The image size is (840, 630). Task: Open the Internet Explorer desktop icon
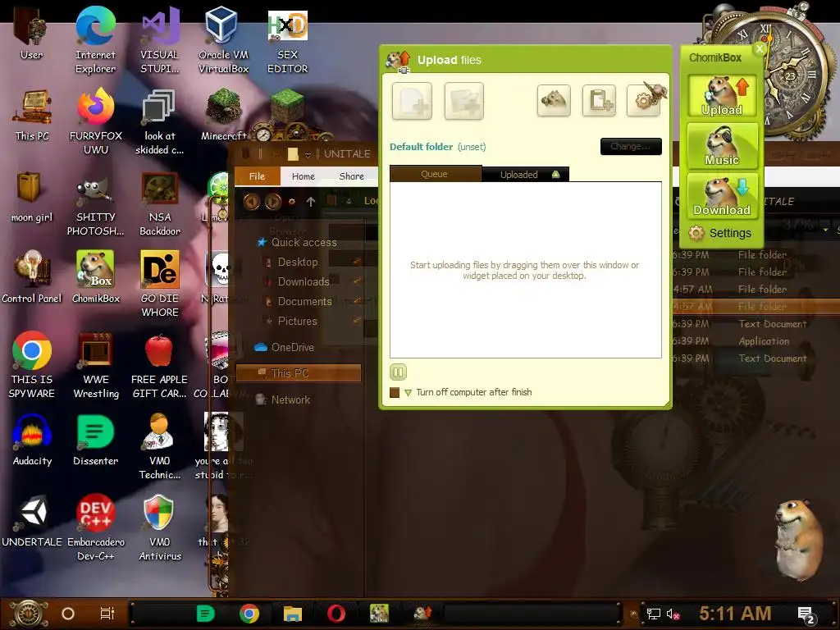click(x=95, y=41)
